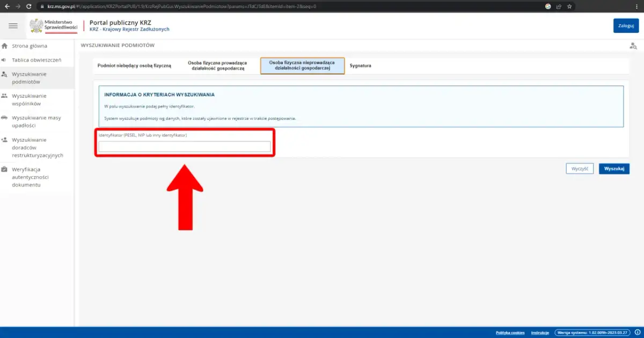This screenshot has height=338, width=644.
Task: Click the add-person icon for Wyszukiwanie doradców
Action: pyautogui.click(x=5, y=140)
